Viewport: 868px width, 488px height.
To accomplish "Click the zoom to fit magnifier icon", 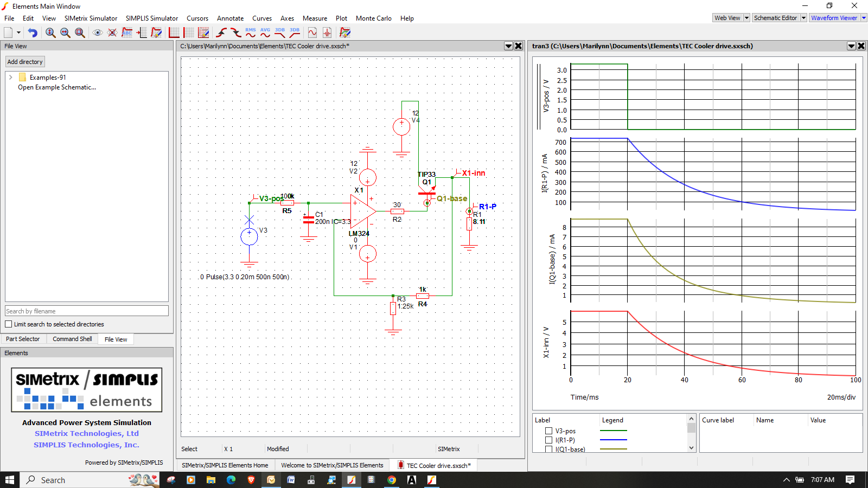I will tap(80, 33).
